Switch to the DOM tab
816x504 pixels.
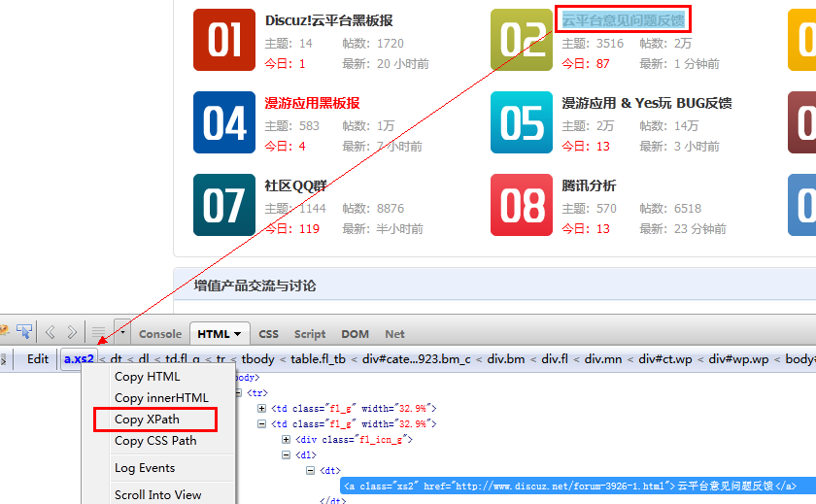click(x=355, y=334)
